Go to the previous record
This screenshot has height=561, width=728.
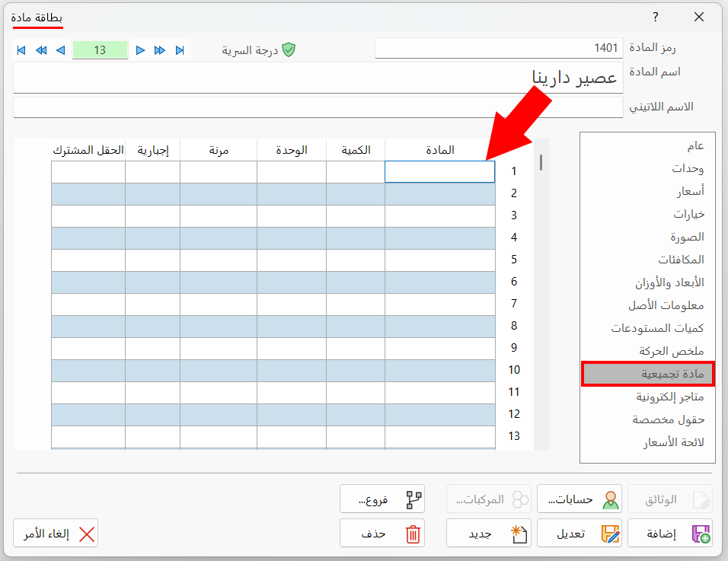click(x=60, y=50)
